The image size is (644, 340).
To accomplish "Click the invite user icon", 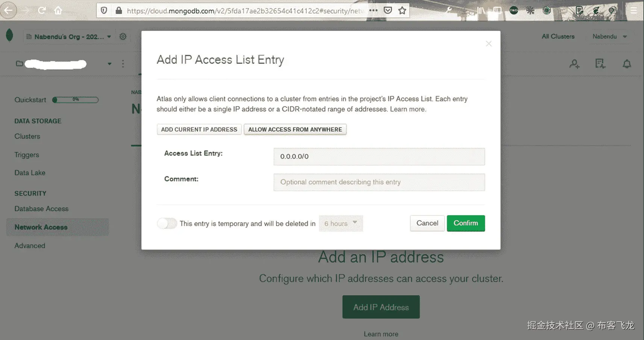I will [x=574, y=64].
